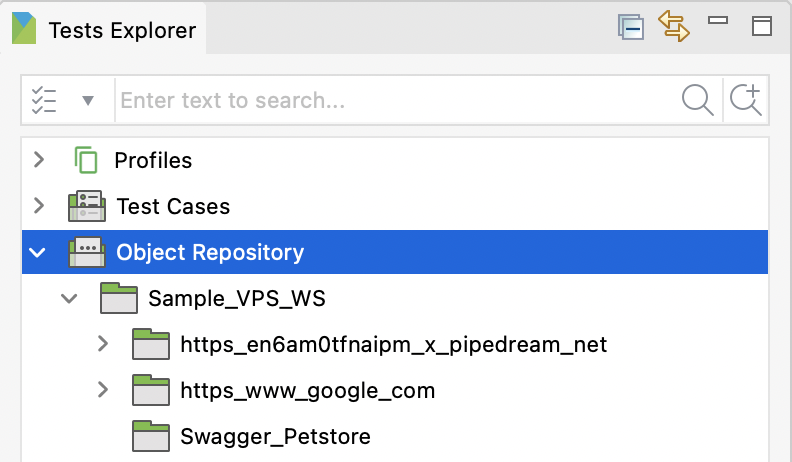Minimize the Tests Explorer panel
Image resolution: width=792 pixels, height=462 pixels.
pyautogui.click(x=717, y=22)
